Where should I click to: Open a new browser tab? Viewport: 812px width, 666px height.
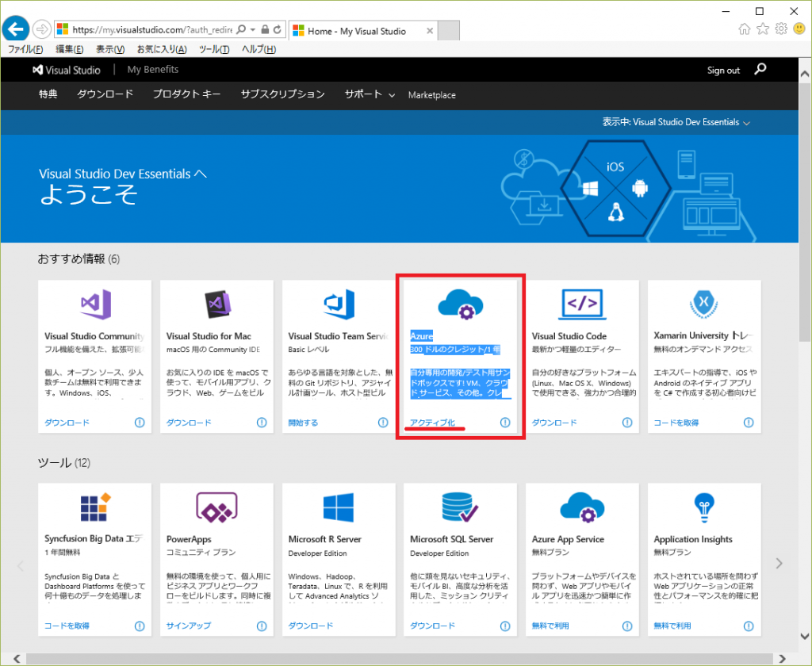pos(449,31)
